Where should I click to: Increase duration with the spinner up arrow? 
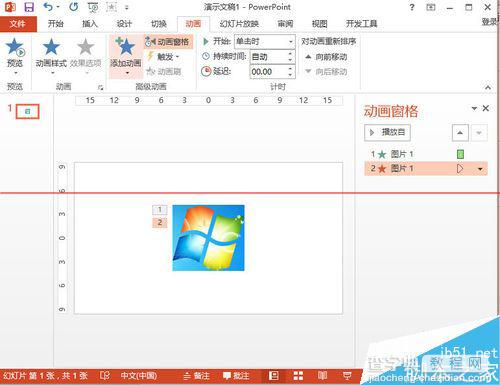click(290, 53)
